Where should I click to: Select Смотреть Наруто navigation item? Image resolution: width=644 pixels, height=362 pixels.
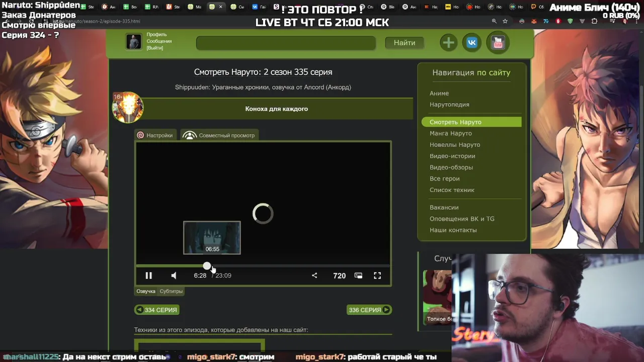click(x=471, y=122)
